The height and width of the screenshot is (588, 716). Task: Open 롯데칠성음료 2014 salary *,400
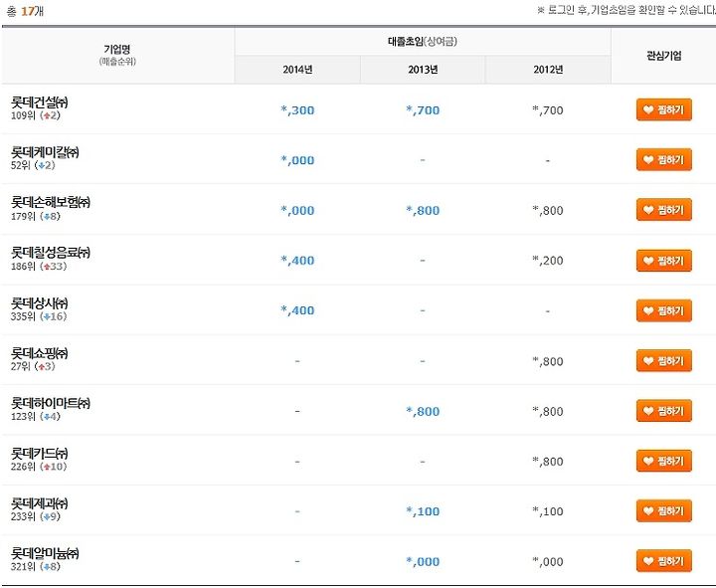(x=297, y=261)
